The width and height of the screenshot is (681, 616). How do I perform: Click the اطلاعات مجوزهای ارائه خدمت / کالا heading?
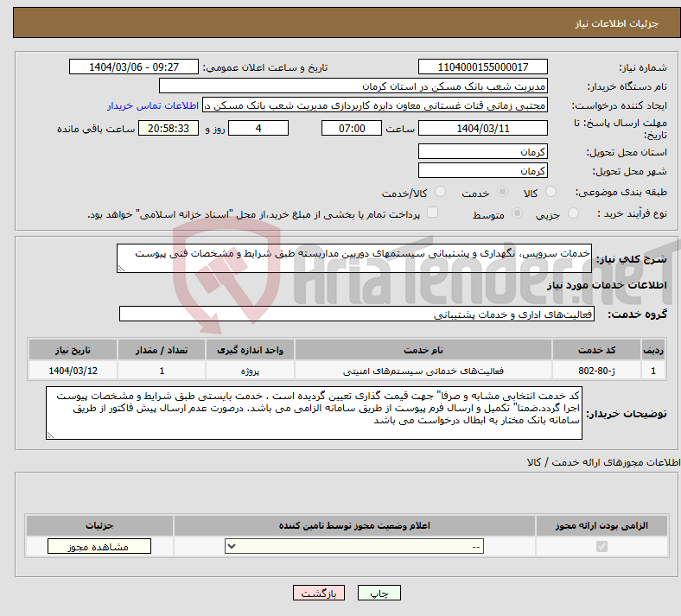tap(603, 462)
